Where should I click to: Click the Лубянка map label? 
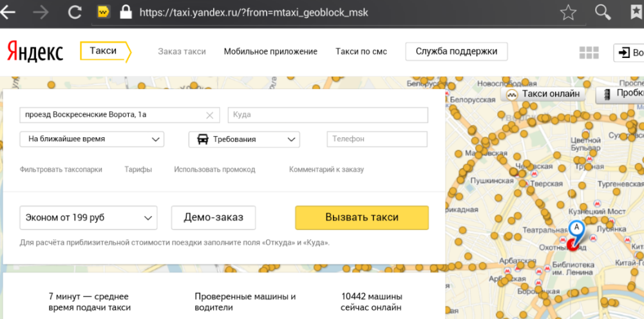(611, 229)
